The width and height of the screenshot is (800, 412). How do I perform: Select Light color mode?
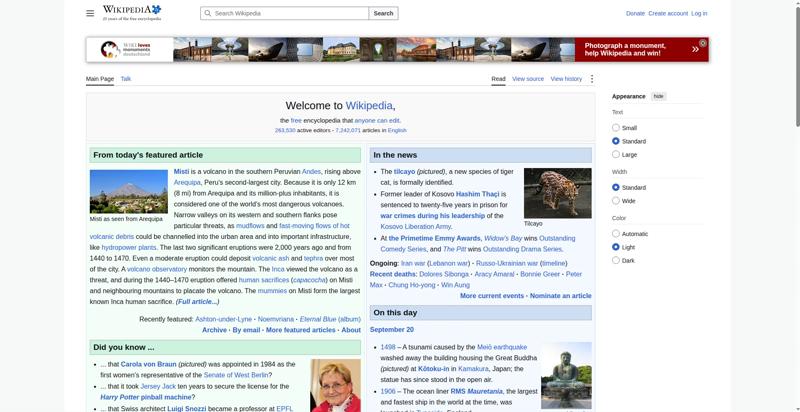pos(616,247)
